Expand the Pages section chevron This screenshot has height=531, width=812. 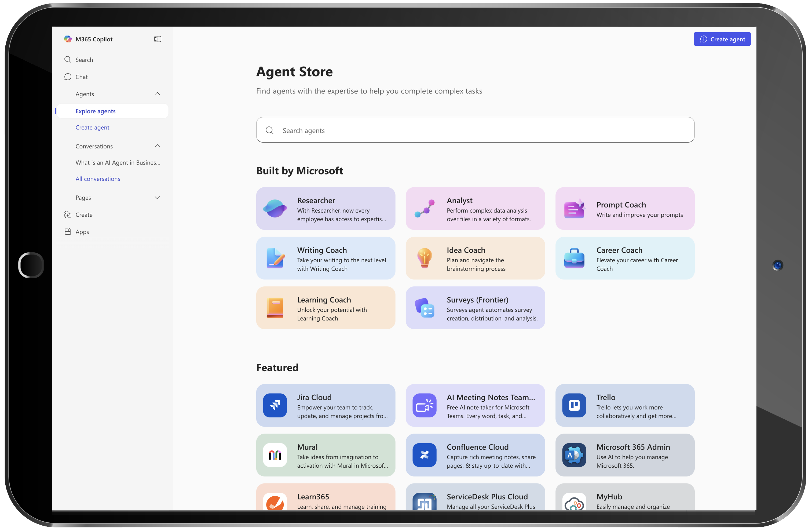(x=157, y=198)
